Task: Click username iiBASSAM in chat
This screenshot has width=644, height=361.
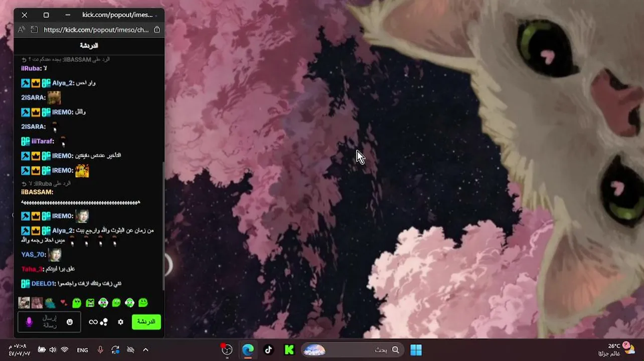Action: click(37, 192)
